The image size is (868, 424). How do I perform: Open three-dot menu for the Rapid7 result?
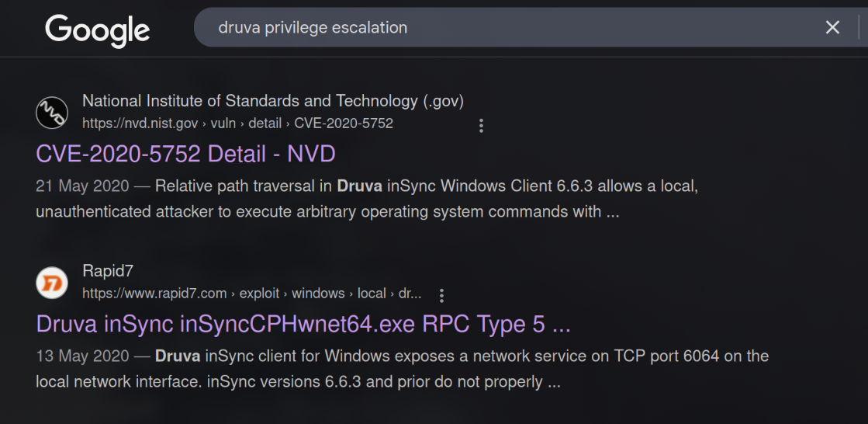[x=441, y=295]
